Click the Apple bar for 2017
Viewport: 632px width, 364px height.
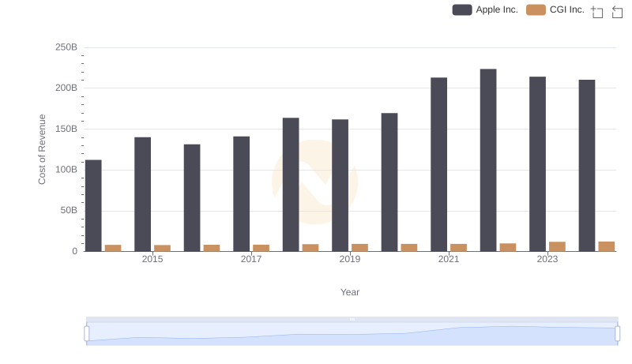point(241,193)
